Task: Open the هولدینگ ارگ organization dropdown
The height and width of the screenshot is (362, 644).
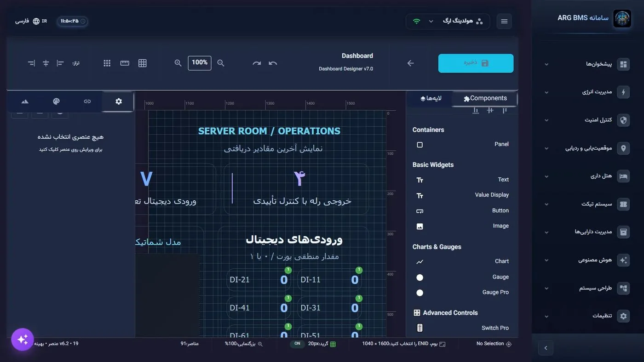Action: pos(448,21)
